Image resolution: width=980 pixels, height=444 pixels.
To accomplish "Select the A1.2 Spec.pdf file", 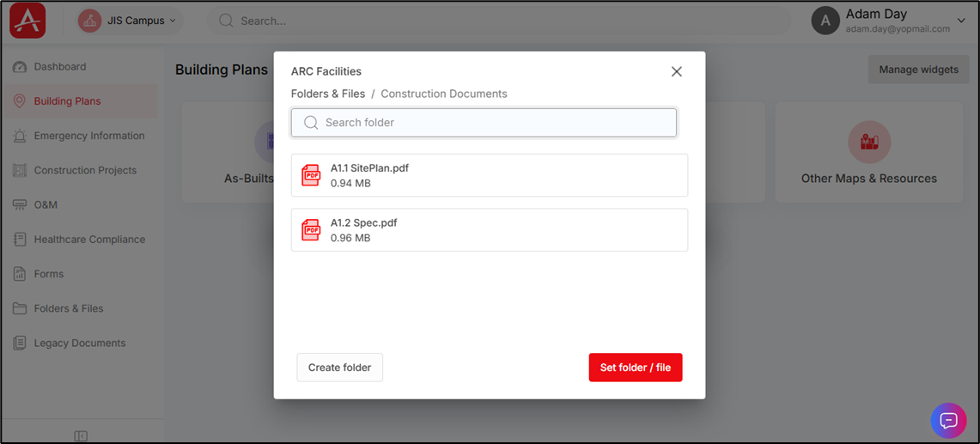I will pyautogui.click(x=490, y=230).
